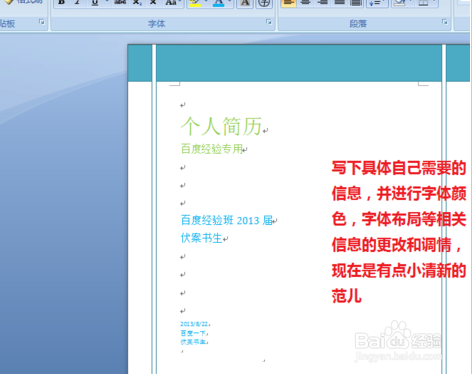Click the 个人简历 title text

pyautogui.click(x=221, y=126)
